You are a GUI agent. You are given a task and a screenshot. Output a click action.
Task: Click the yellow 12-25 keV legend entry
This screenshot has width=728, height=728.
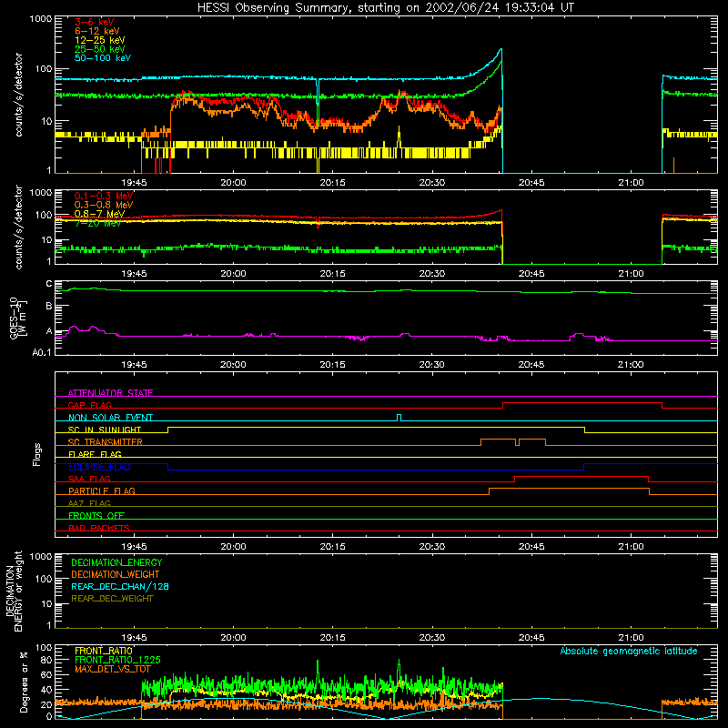(x=99, y=40)
